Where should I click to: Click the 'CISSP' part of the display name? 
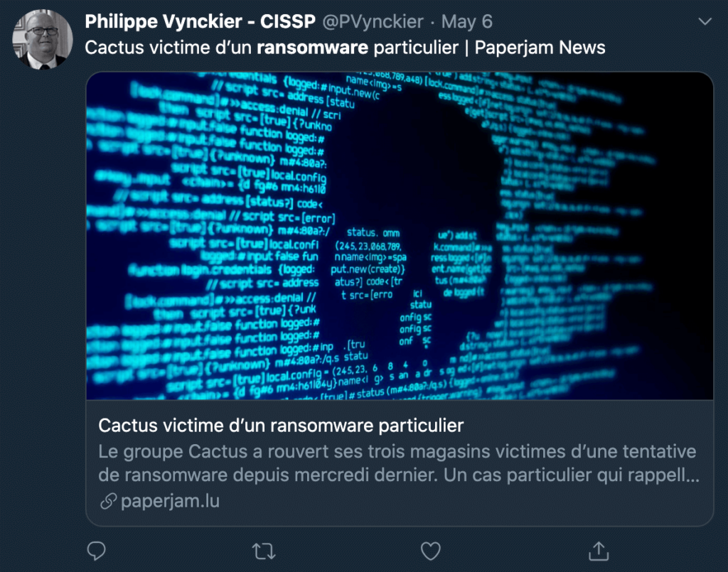[x=287, y=21]
